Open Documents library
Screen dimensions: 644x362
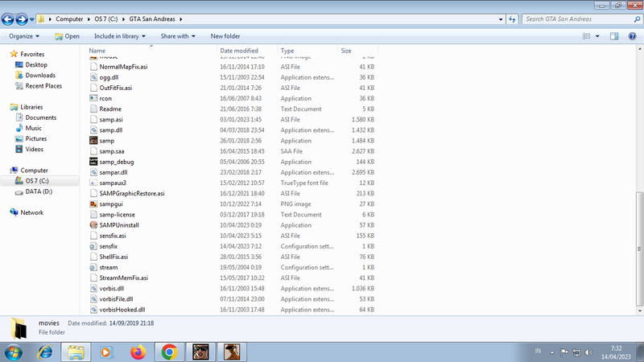coord(41,117)
